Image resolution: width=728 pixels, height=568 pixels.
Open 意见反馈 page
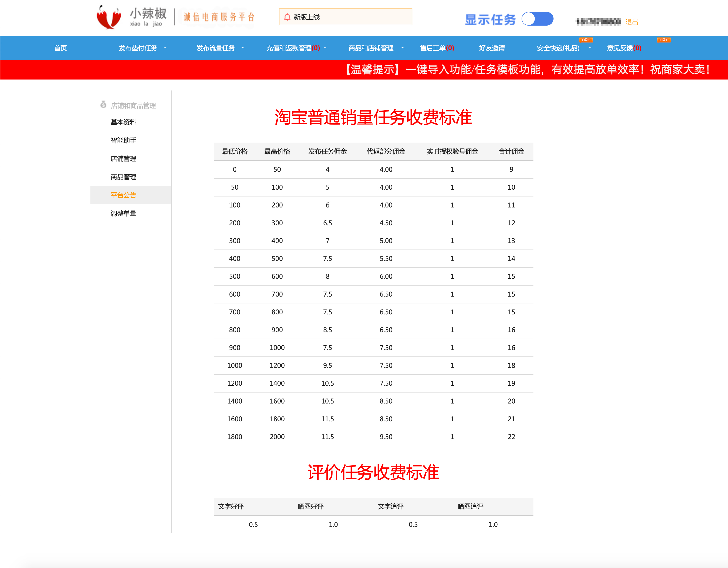624,48
